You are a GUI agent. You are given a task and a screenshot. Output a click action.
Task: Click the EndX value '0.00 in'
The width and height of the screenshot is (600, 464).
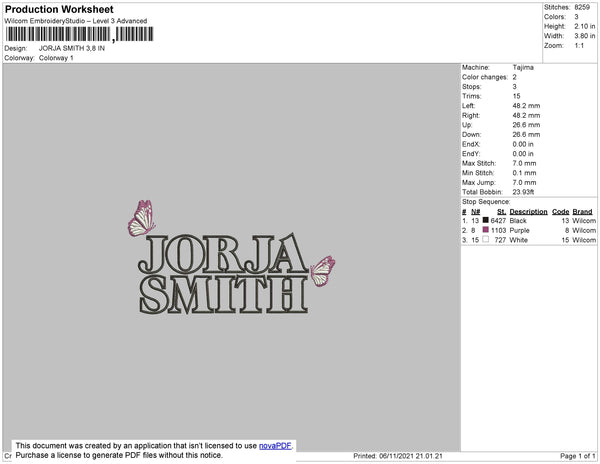coord(523,144)
